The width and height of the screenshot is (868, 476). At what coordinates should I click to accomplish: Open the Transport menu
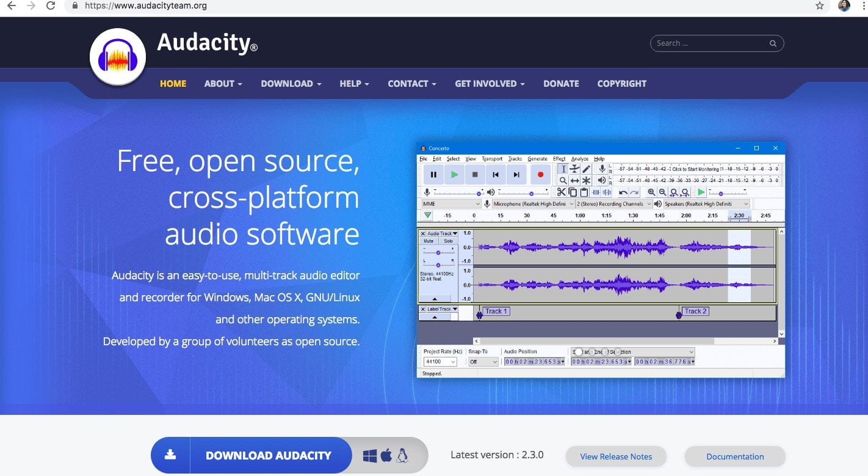(x=492, y=159)
